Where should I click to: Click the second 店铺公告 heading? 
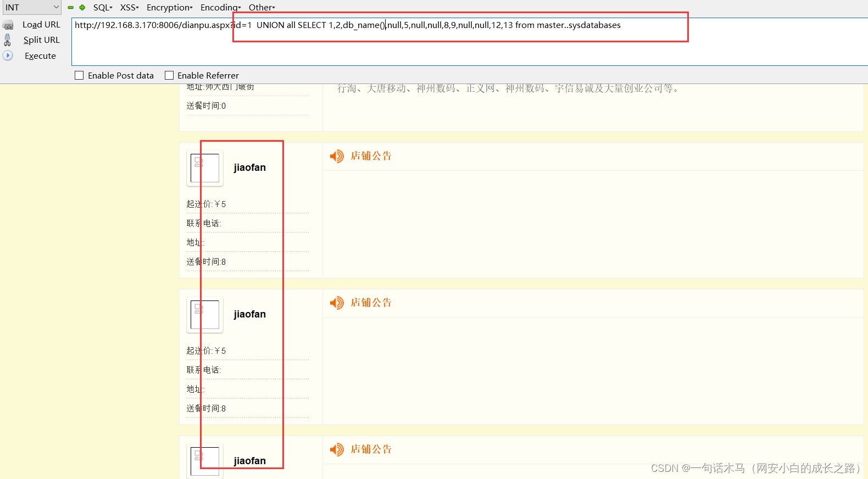371,303
